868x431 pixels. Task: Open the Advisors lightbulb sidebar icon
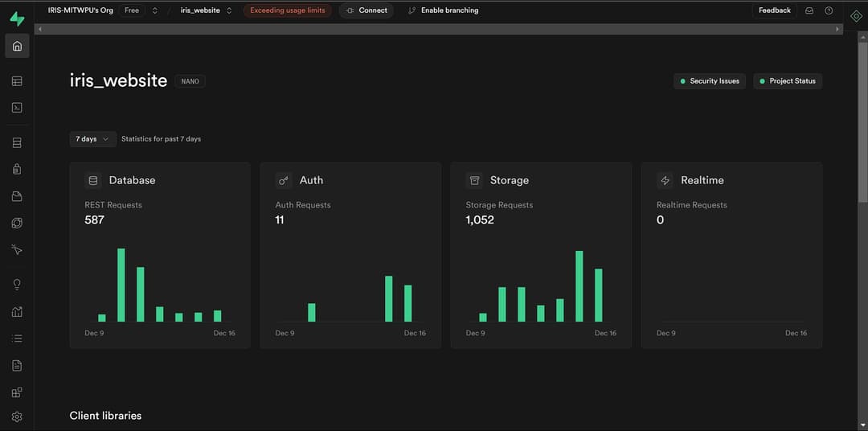(17, 285)
